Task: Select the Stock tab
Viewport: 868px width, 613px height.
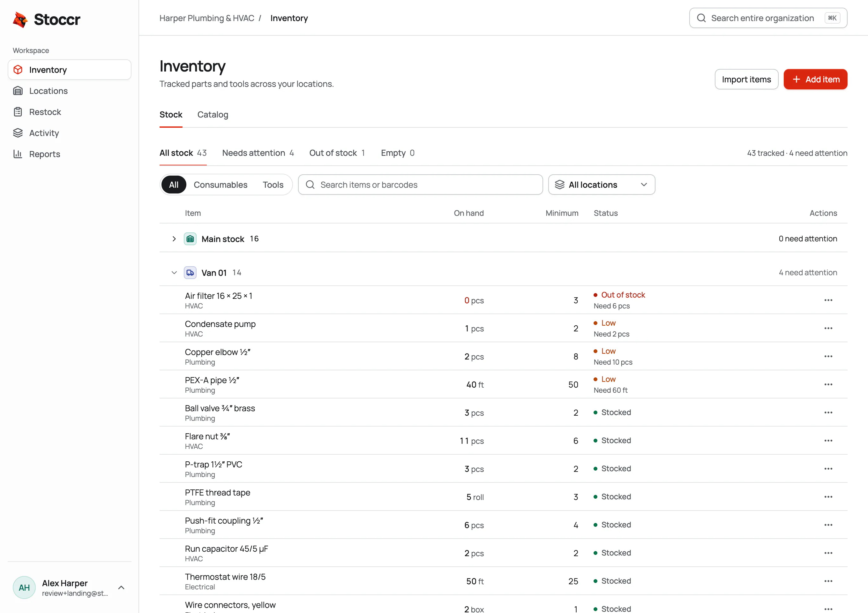Action: pyautogui.click(x=171, y=115)
